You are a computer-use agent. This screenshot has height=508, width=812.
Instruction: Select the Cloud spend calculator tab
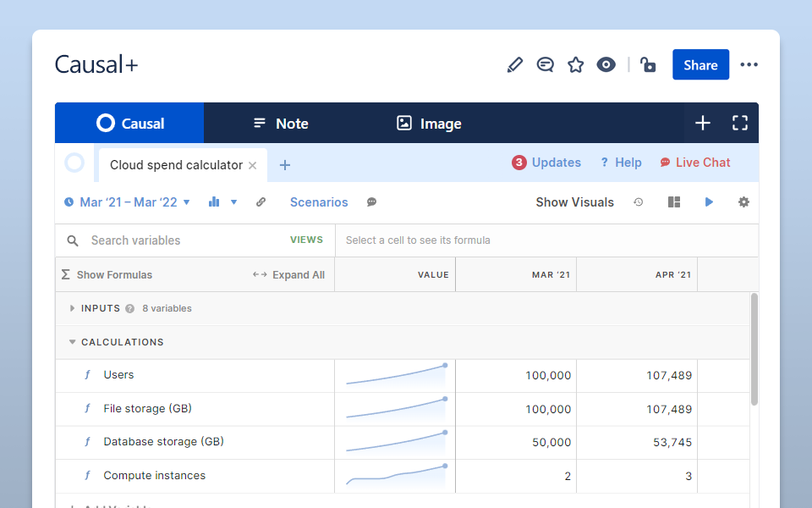(176, 165)
